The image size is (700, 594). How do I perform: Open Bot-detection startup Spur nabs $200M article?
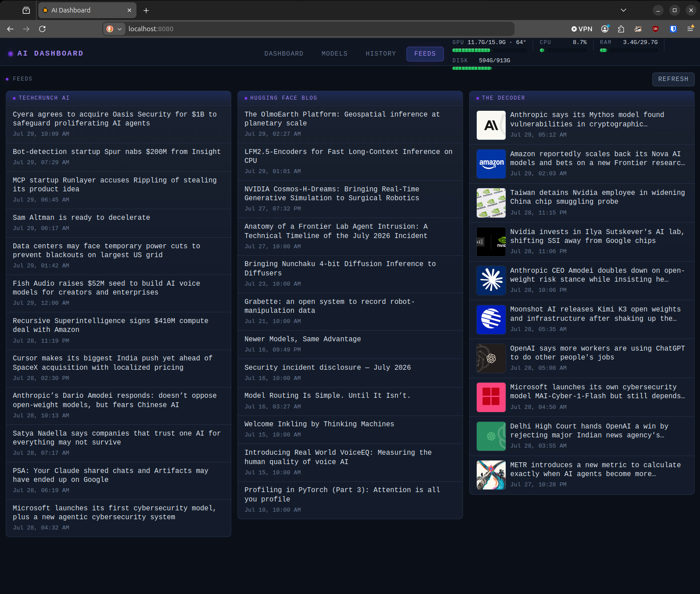tap(118, 157)
